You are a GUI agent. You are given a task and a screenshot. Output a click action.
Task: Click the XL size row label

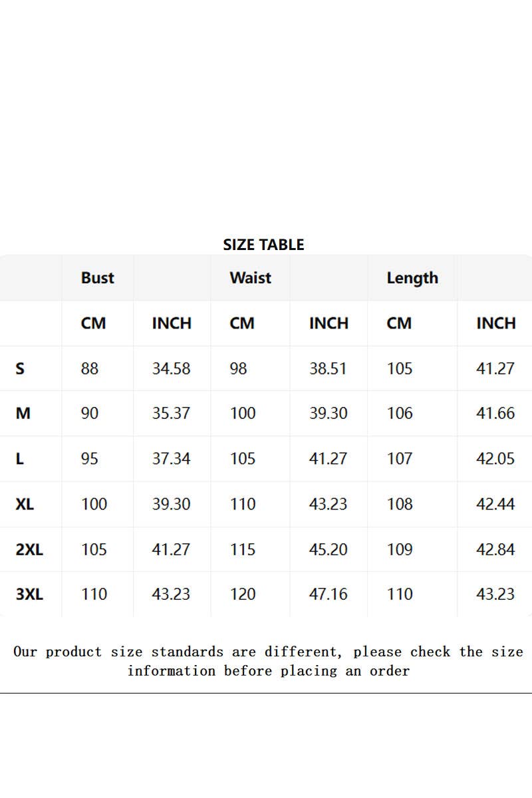[x=25, y=504]
